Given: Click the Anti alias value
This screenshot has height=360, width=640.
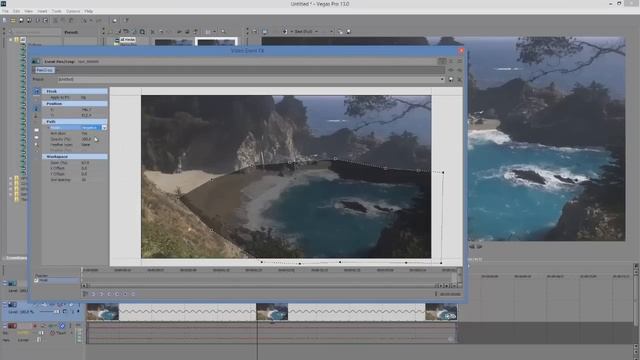Looking at the screenshot, I should (84, 133).
